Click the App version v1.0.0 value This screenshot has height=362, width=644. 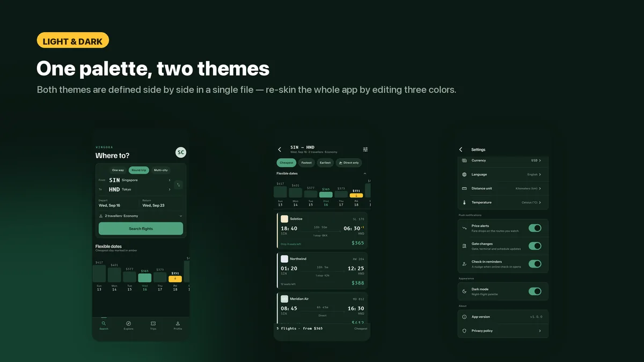pos(536,316)
